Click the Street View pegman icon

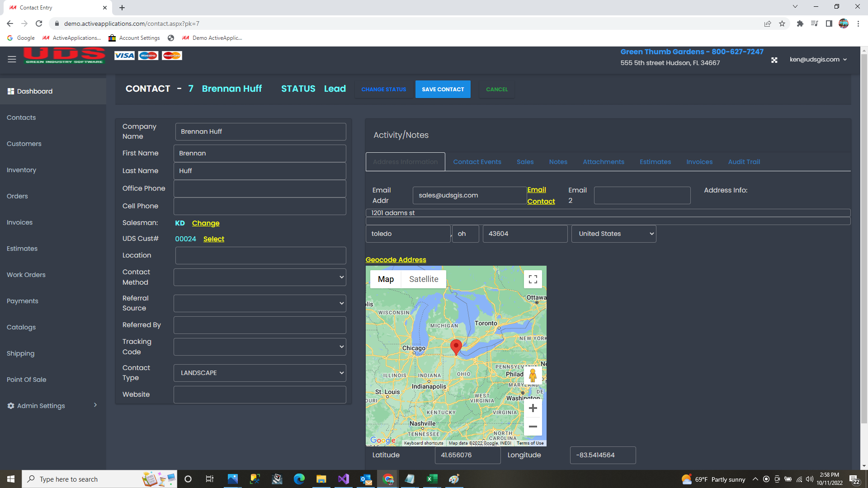533,375
